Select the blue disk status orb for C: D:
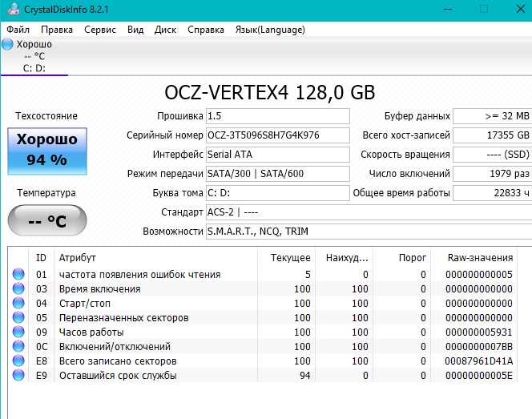Image resolution: width=532 pixels, height=419 pixels. click(7, 44)
